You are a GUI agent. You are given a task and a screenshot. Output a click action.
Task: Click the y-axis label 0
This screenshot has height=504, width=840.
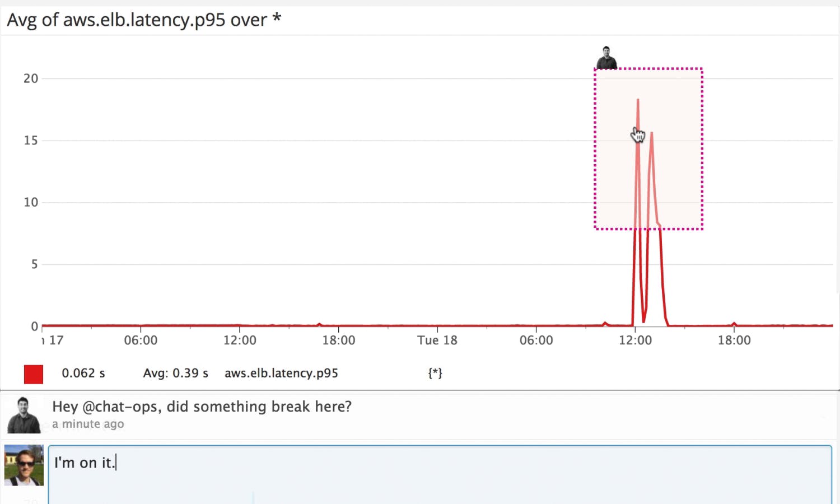point(34,326)
